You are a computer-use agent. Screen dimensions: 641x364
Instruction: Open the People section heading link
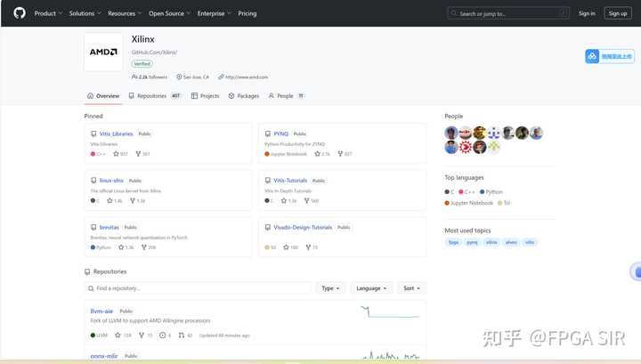click(x=454, y=116)
